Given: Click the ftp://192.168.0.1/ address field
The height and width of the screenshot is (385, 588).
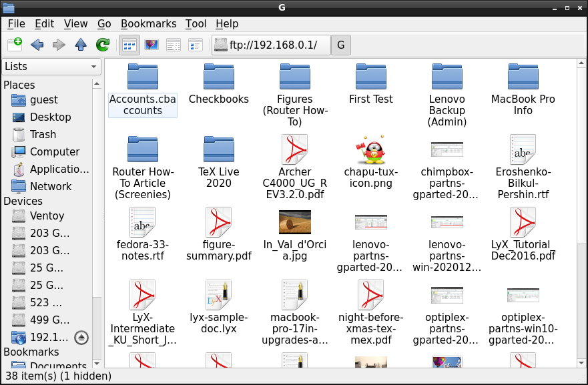Looking at the screenshot, I should coord(272,45).
